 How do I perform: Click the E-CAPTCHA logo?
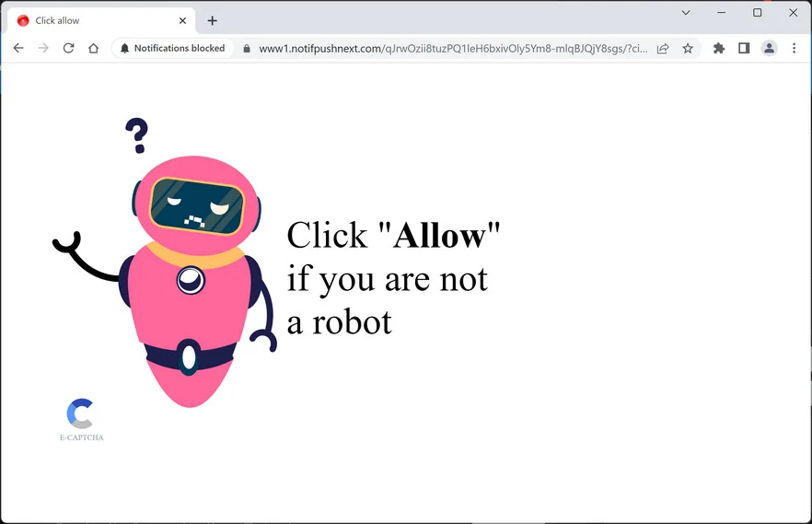click(x=81, y=420)
